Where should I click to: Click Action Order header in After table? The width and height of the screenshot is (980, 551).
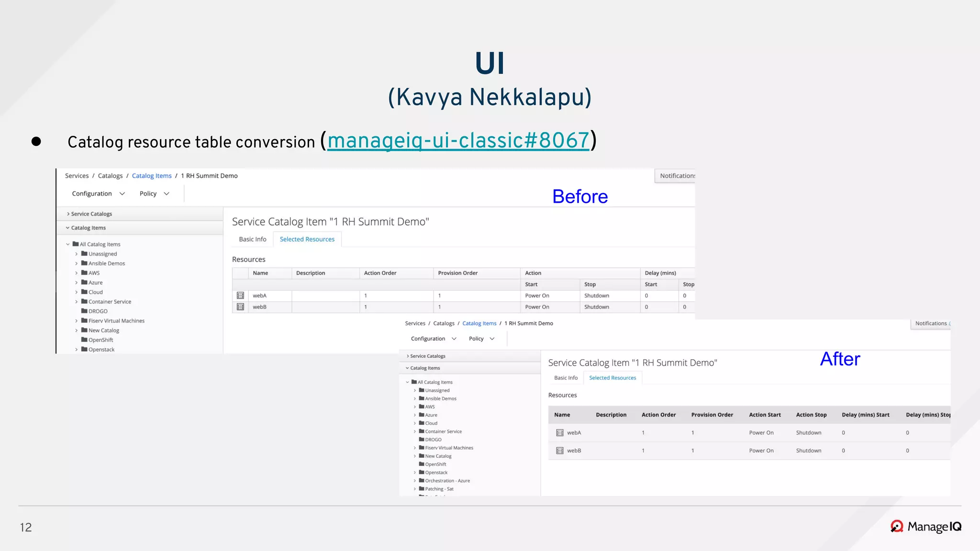[658, 415]
